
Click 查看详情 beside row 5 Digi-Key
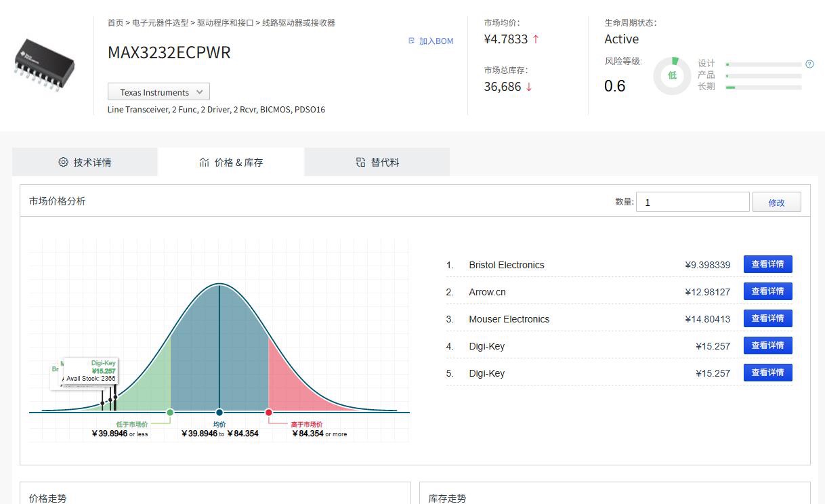(x=767, y=373)
